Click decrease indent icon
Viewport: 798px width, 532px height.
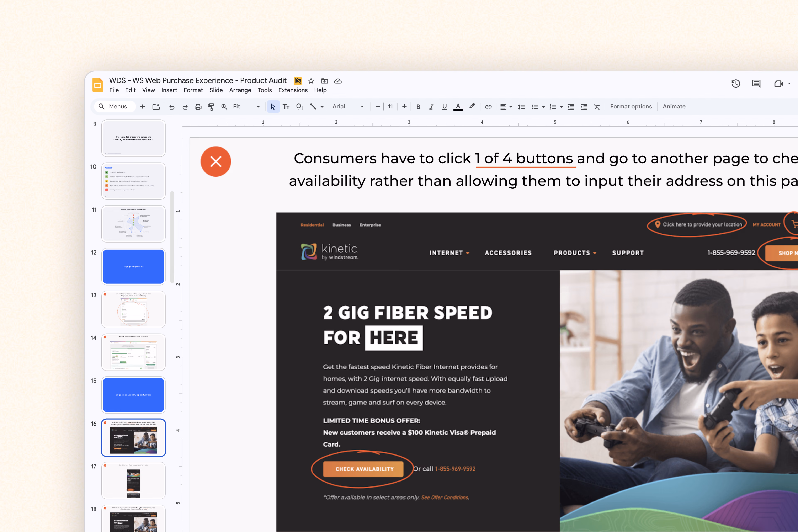571,107
